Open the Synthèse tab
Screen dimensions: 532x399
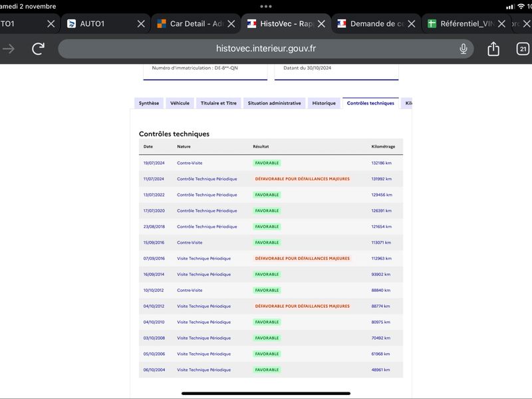(149, 103)
